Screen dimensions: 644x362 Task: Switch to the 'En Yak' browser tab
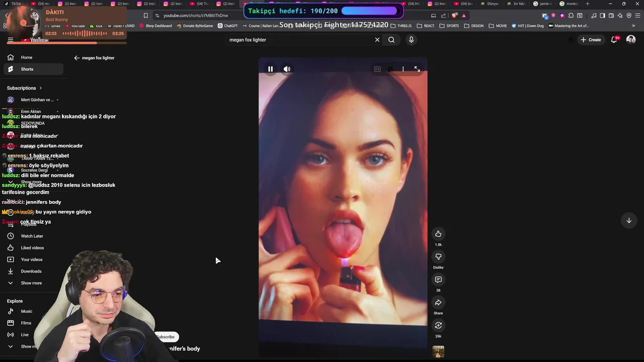pos(516,4)
